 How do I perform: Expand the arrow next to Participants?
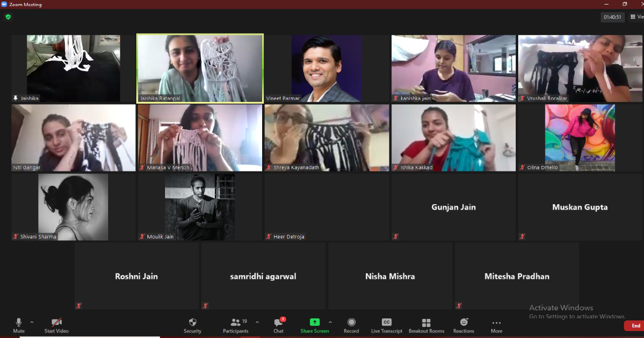pos(257,322)
